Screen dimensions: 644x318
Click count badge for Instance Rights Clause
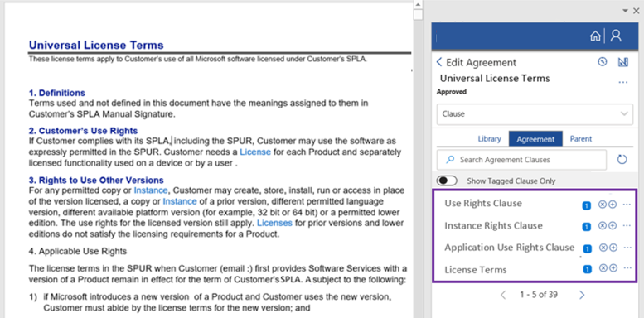click(586, 227)
